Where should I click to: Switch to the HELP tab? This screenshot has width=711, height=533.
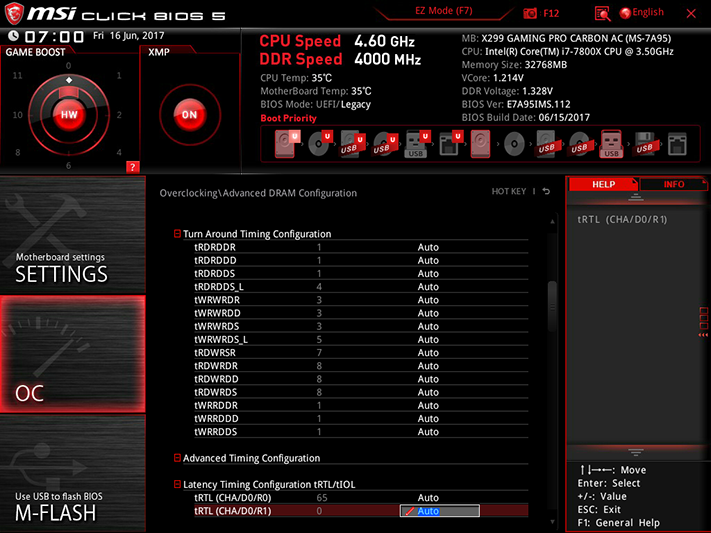point(603,184)
